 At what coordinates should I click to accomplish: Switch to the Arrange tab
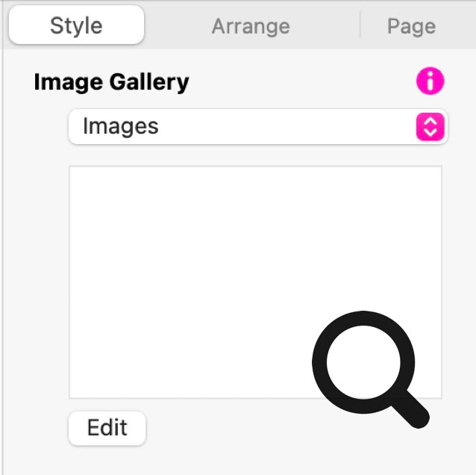coord(251,26)
